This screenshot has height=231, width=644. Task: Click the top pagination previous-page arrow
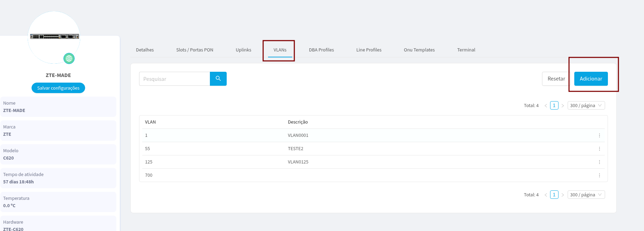pyautogui.click(x=546, y=106)
